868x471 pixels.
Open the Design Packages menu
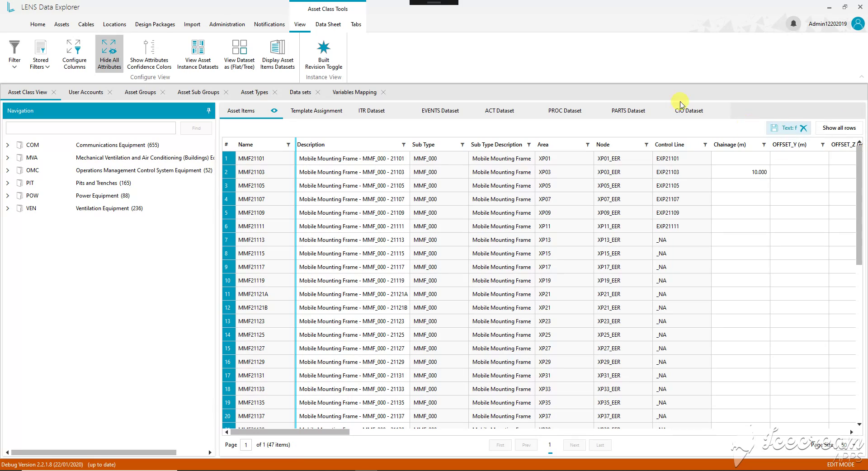(155, 24)
